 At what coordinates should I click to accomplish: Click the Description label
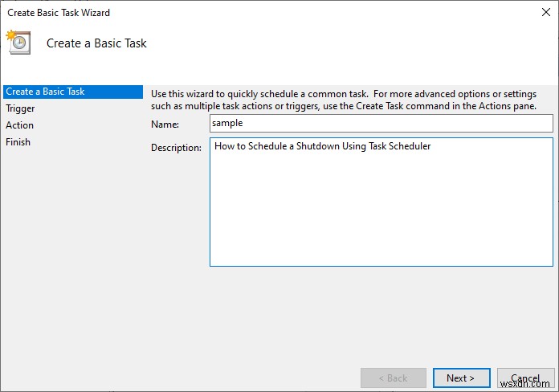click(x=176, y=148)
